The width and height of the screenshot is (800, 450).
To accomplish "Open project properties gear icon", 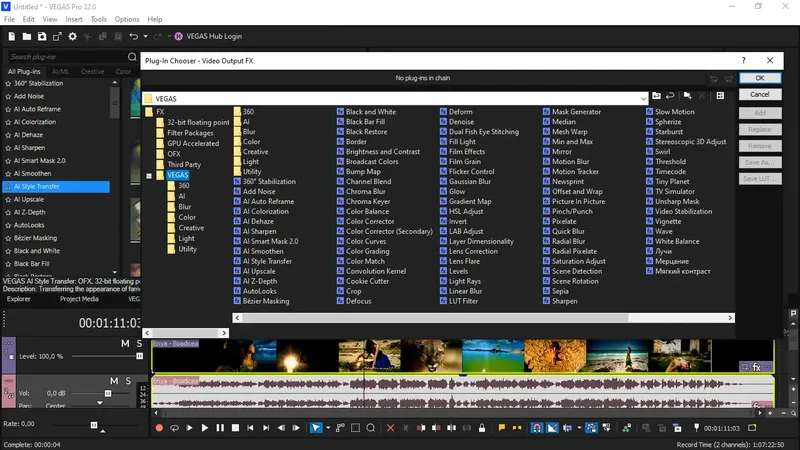I will (x=72, y=36).
